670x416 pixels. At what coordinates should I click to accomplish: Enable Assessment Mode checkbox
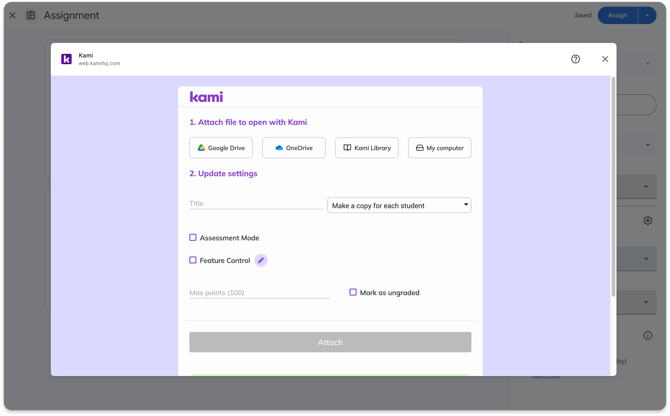193,237
